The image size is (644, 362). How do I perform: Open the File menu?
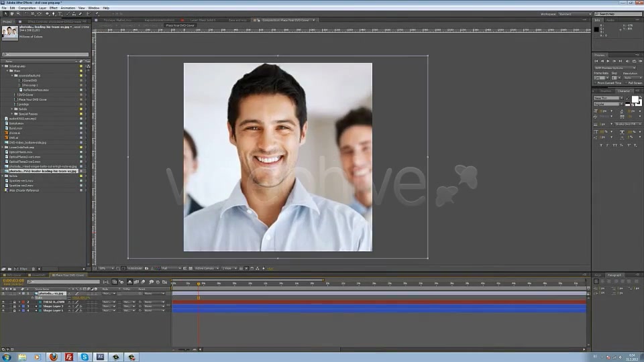click(x=4, y=8)
